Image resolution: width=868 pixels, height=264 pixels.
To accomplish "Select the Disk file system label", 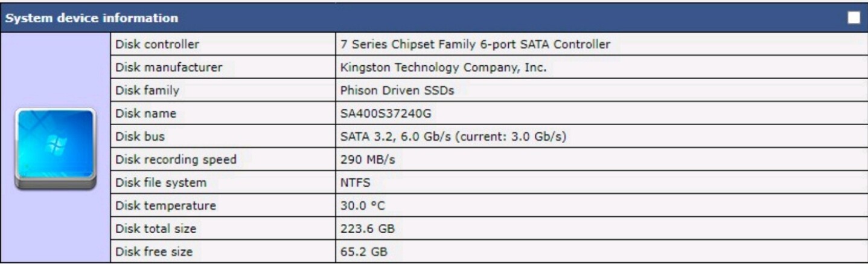I will click(161, 182).
